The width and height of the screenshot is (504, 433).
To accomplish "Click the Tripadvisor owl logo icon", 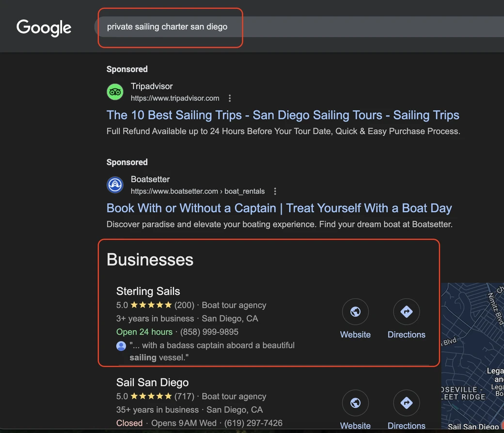I will point(115,92).
